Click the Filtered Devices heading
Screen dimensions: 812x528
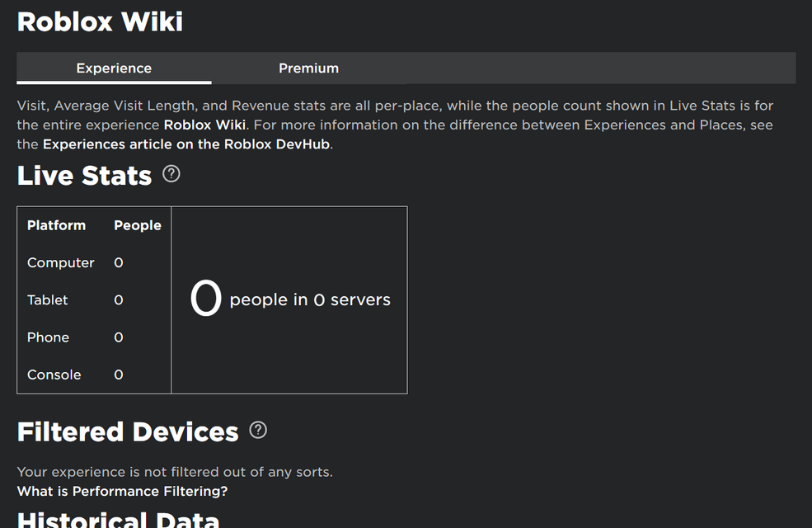coord(128,431)
